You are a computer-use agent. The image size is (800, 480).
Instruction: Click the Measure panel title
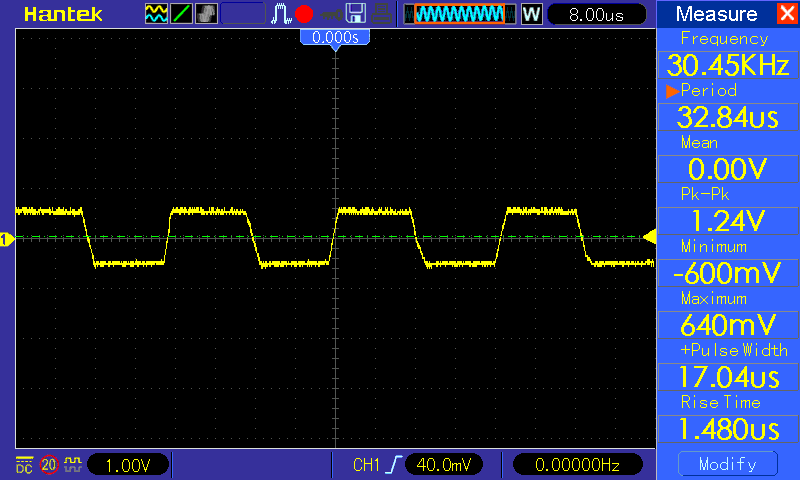(x=716, y=14)
